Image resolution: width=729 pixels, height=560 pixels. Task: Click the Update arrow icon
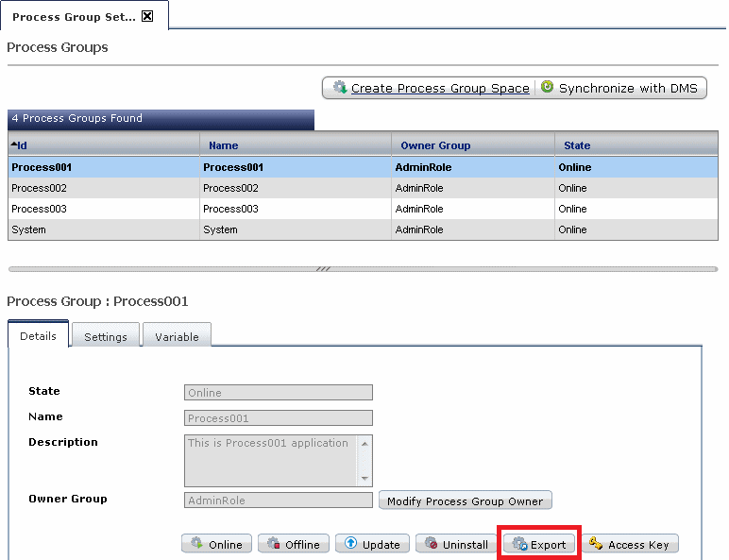coord(350,544)
